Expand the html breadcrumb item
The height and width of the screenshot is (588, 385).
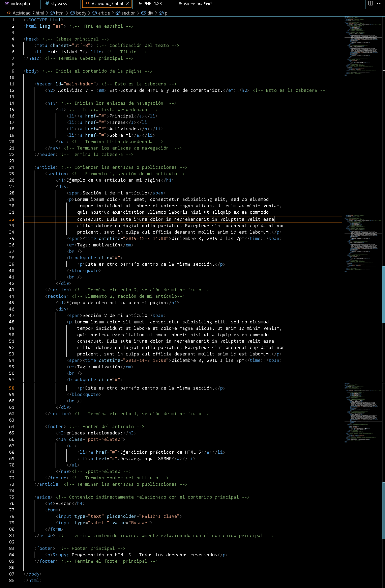pyautogui.click(x=60, y=13)
